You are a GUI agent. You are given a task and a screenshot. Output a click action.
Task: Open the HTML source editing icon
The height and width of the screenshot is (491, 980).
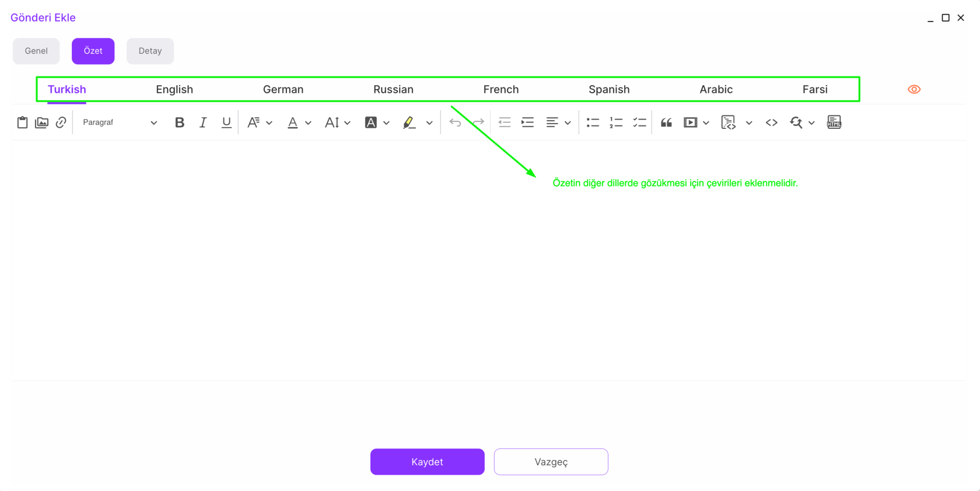[834, 122]
